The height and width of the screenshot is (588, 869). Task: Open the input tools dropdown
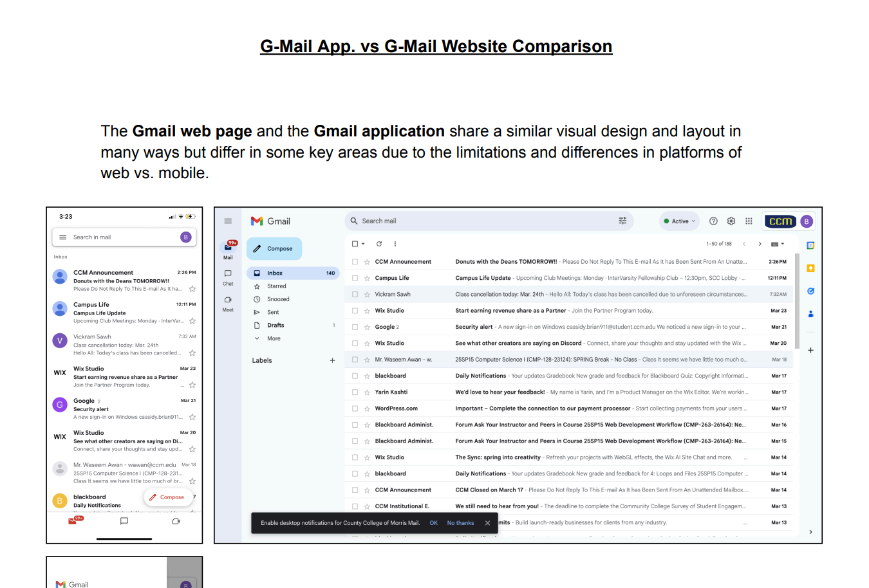[x=778, y=244]
